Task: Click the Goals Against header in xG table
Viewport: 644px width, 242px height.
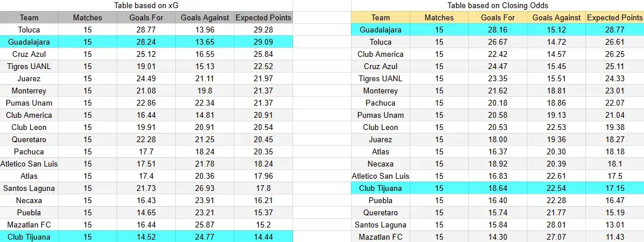Action: click(205, 17)
